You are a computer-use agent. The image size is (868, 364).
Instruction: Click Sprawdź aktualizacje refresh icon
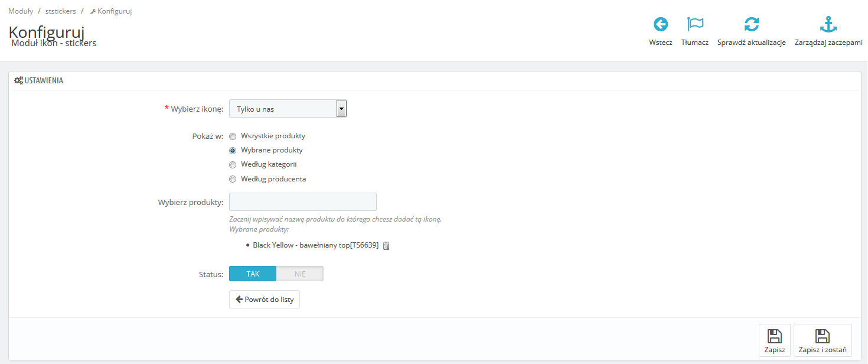click(x=751, y=24)
